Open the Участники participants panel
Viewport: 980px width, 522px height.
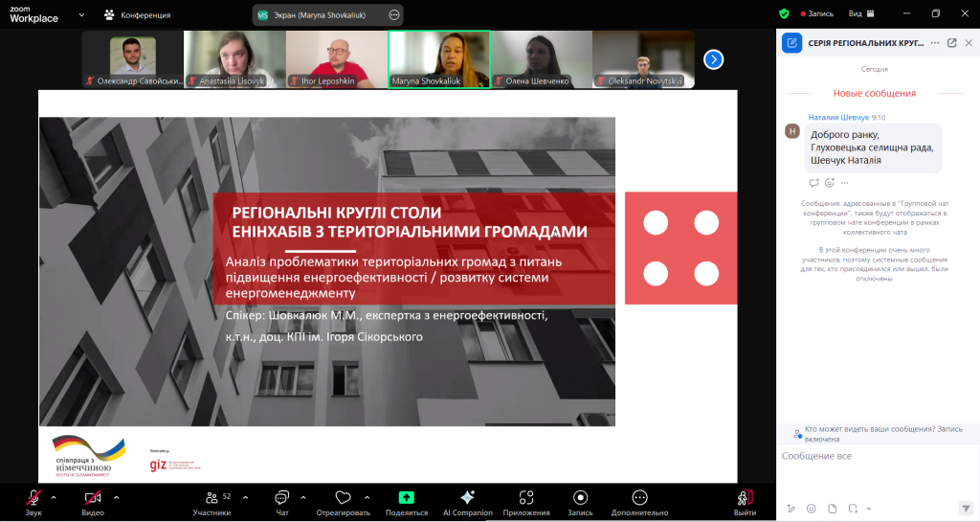click(x=212, y=502)
